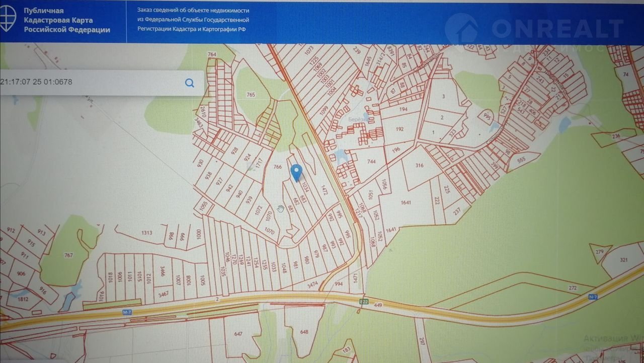Select parcel 744 on the map
This screenshot has height=363, width=644.
click(371, 162)
